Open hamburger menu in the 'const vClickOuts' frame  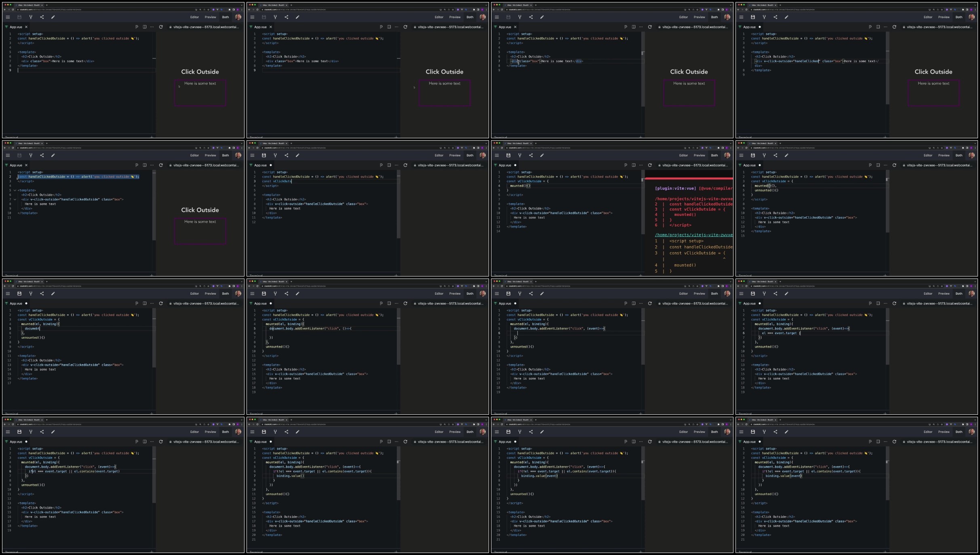(252, 155)
